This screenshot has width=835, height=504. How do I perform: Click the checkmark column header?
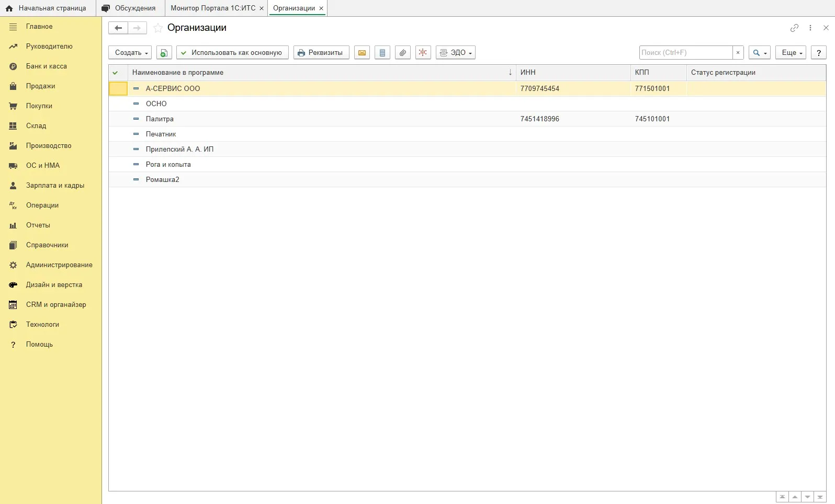(x=116, y=73)
